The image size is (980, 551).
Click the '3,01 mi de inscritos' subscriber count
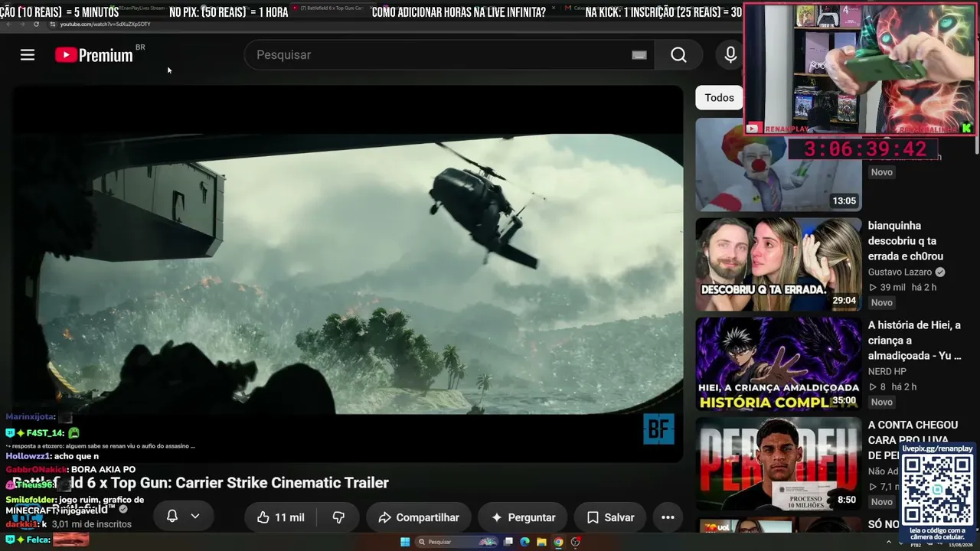pyautogui.click(x=92, y=524)
